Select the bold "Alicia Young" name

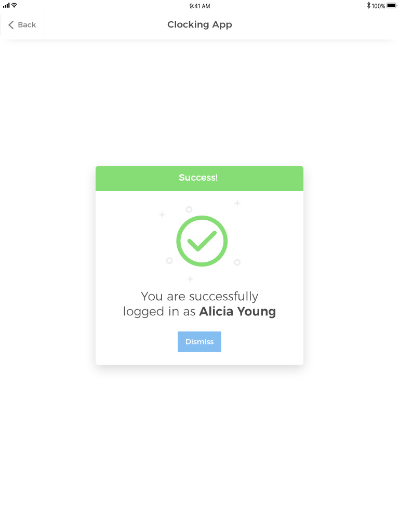[237, 312]
